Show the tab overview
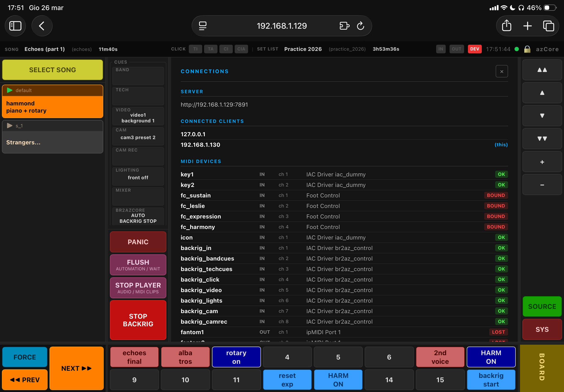This screenshot has width=564, height=392. [x=548, y=26]
